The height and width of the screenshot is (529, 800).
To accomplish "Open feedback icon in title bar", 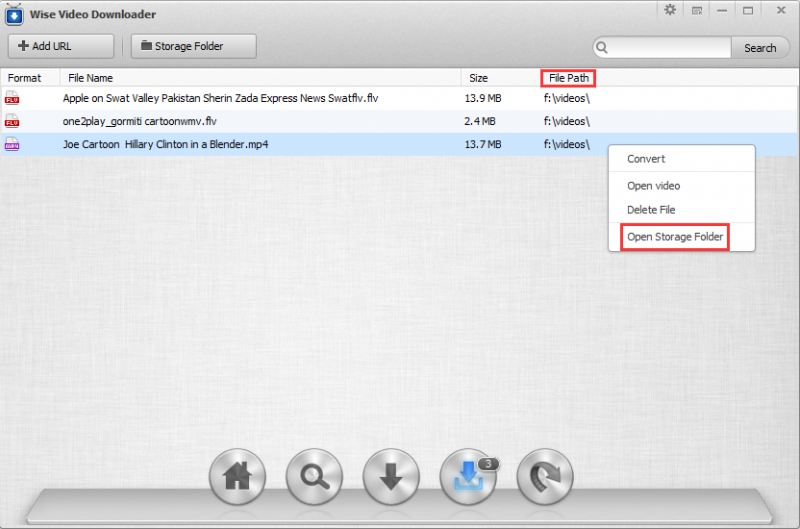I will click(696, 10).
